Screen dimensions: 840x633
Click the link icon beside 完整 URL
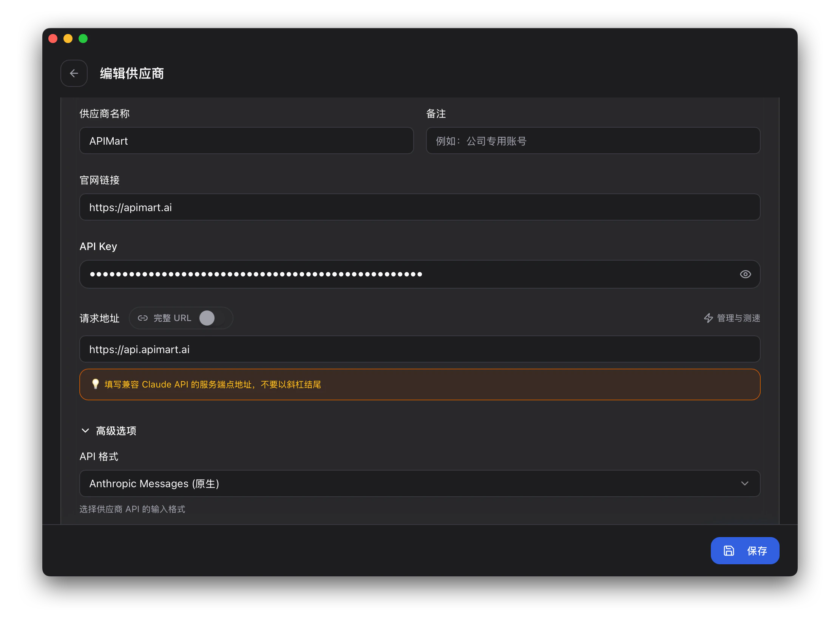143,318
